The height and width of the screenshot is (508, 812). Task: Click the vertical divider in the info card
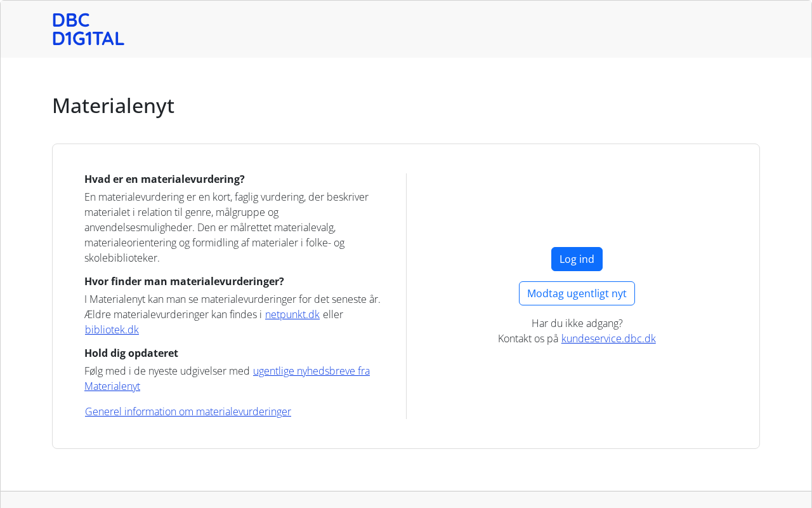[x=406, y=296]
